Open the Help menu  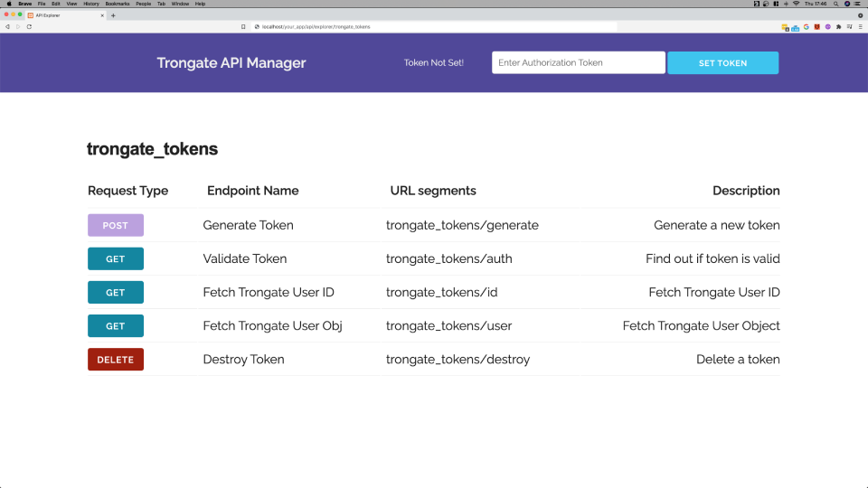(200, 4)
